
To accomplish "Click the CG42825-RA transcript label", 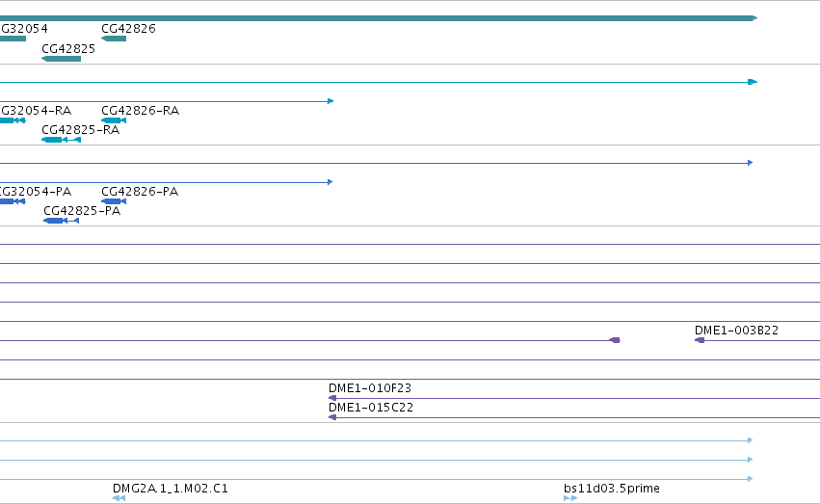I will pos(81,130).
